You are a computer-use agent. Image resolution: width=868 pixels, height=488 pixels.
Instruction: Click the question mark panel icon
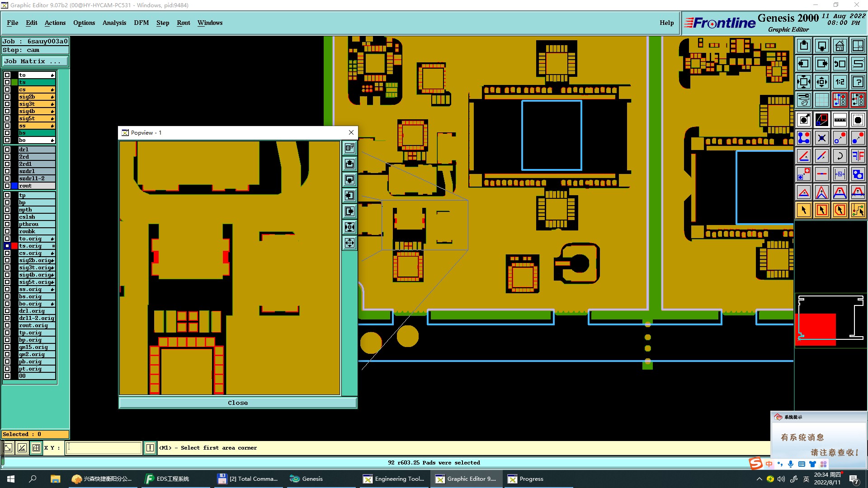858,82
